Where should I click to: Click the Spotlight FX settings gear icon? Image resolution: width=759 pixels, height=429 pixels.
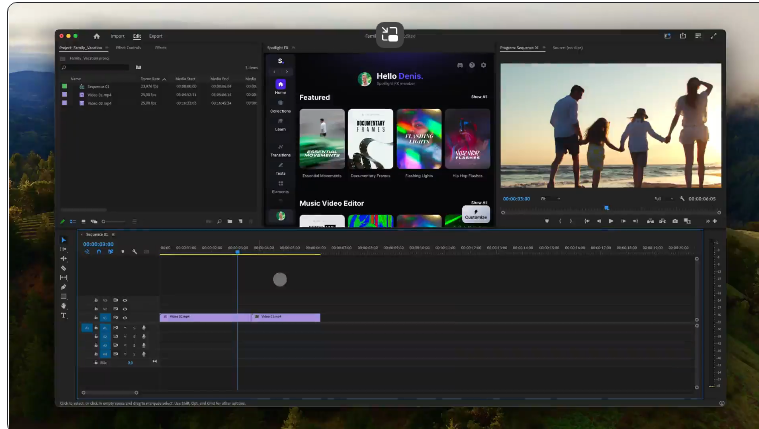pyautogui.click(x=484, y=65)
